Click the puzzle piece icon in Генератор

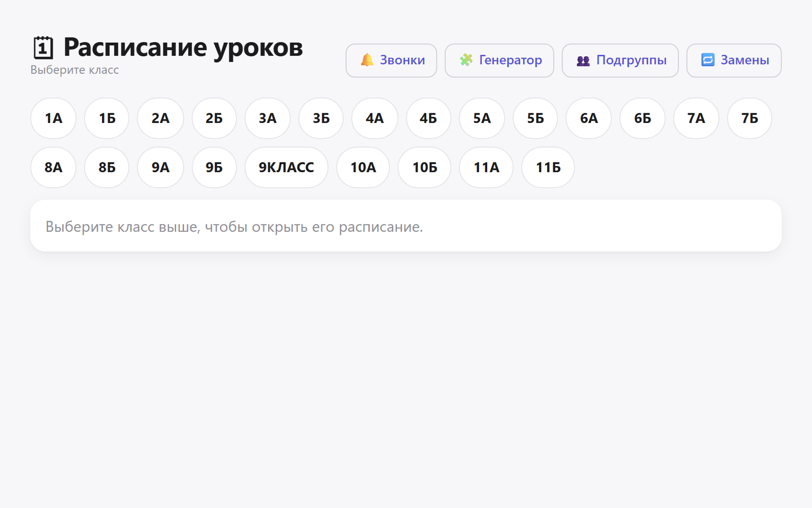coord(466,60)
